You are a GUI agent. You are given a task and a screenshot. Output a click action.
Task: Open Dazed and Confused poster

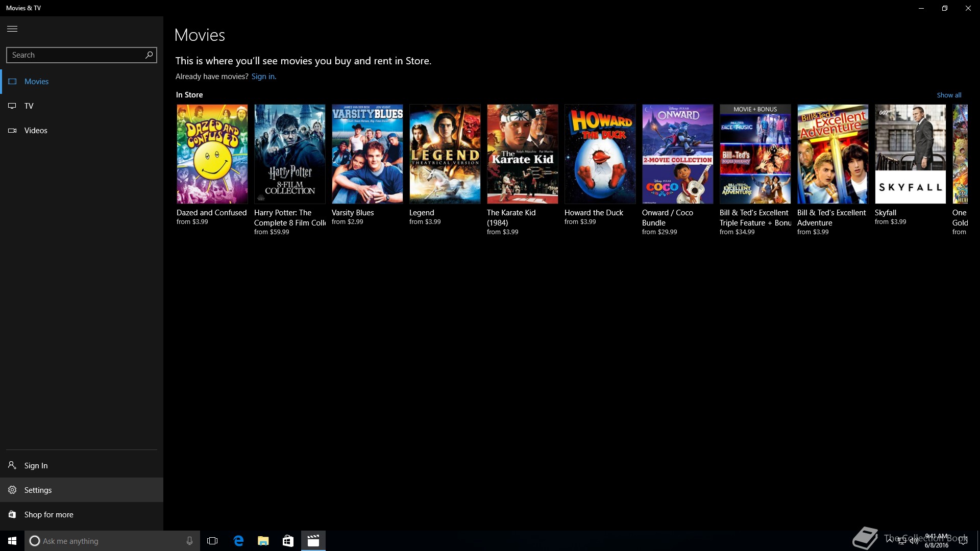[x=212, y=154]
